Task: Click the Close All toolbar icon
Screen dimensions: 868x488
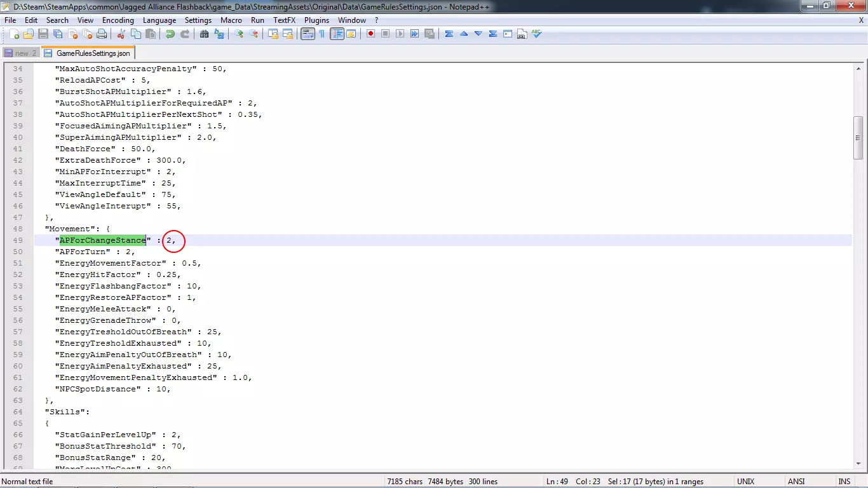Action: coord(87,34)
